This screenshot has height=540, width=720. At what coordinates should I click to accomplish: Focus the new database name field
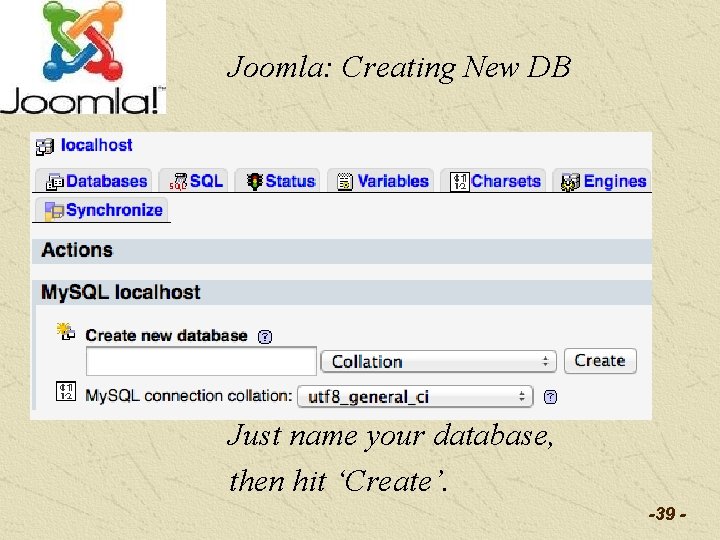pos(201,361)
